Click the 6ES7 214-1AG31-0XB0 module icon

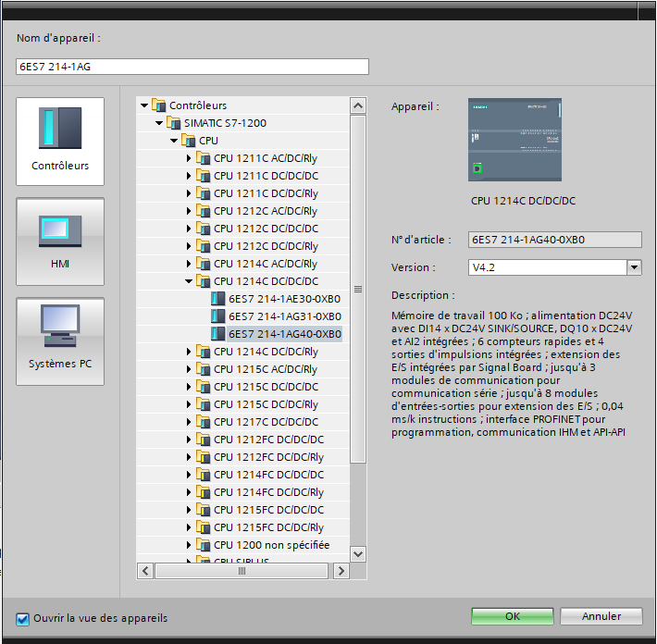tap(218, 316)
